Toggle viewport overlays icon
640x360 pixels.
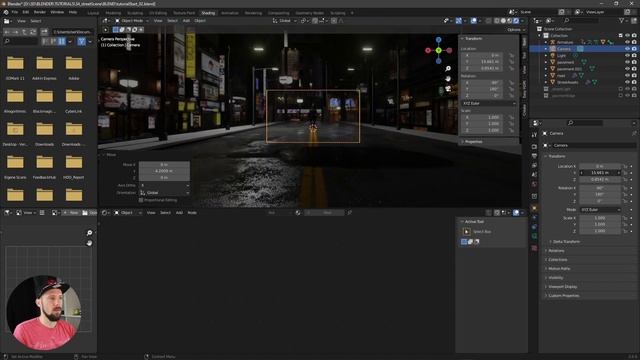pos(473,20)
